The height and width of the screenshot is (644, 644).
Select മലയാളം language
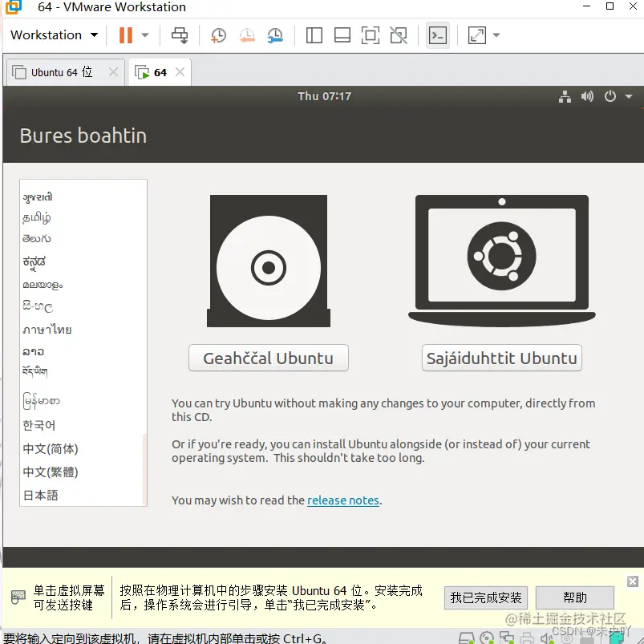tap(43, 285)
